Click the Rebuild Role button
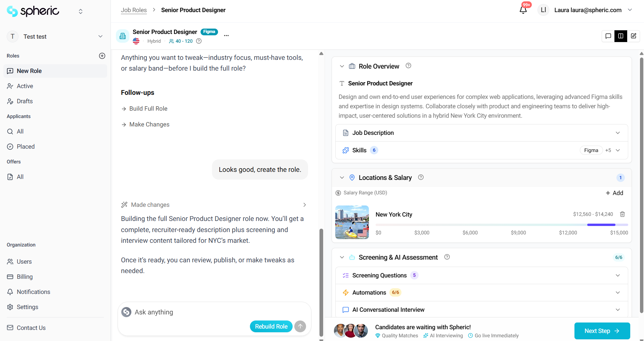This screenshot has height=341, width=644. click(x=271, y=326)
